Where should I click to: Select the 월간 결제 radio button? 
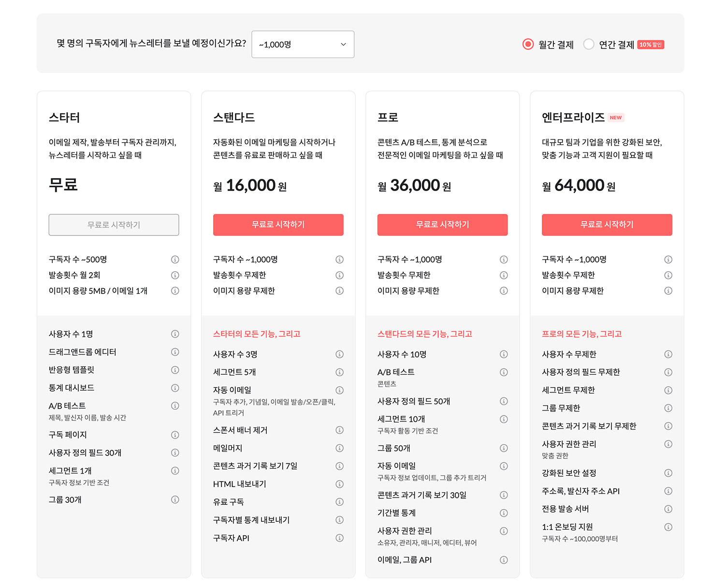pos(528,44)
